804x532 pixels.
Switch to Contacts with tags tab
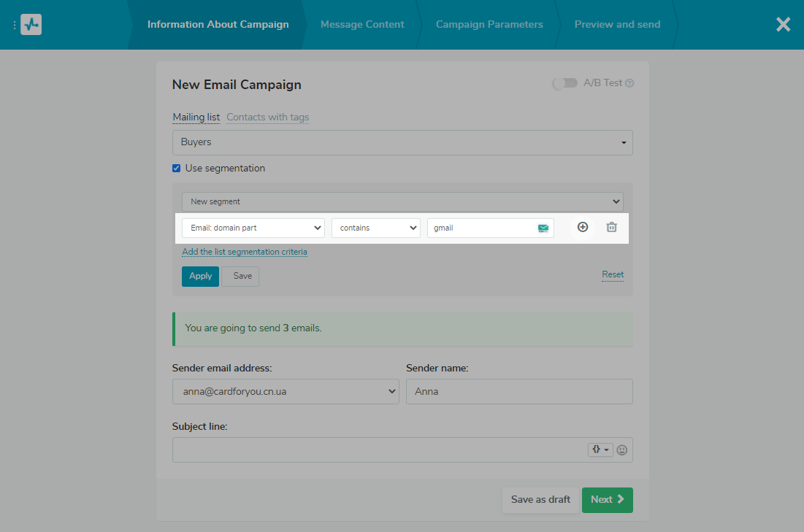coord(267,117)
